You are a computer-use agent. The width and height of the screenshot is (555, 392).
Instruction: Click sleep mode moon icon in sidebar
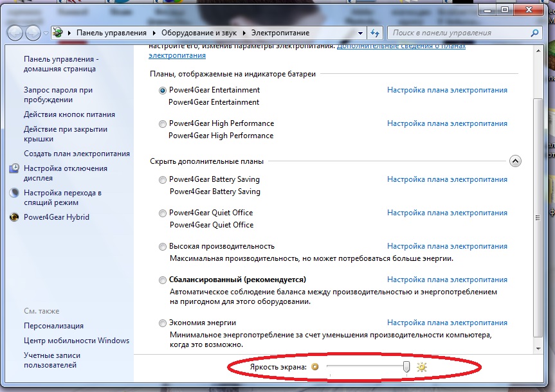(14, 193)
